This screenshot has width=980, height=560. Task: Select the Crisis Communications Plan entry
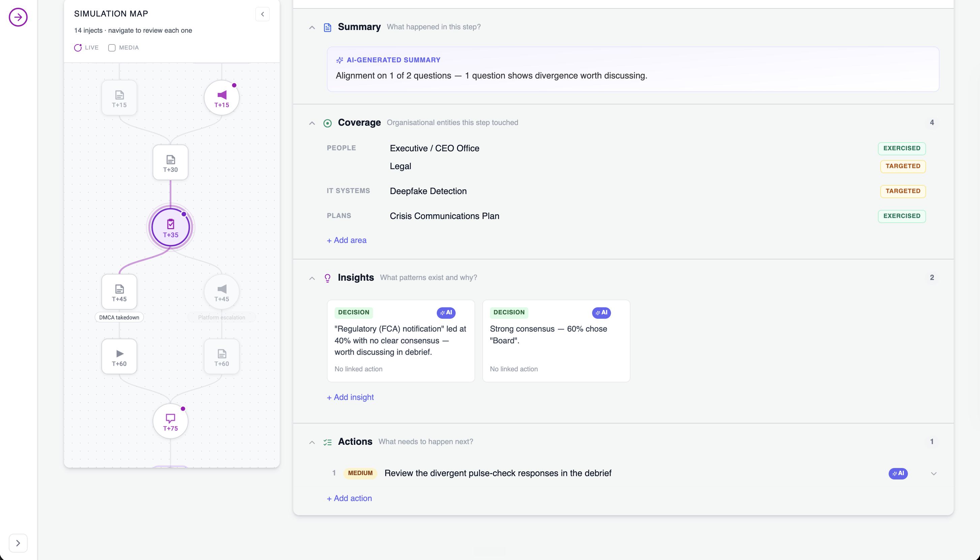445,216
